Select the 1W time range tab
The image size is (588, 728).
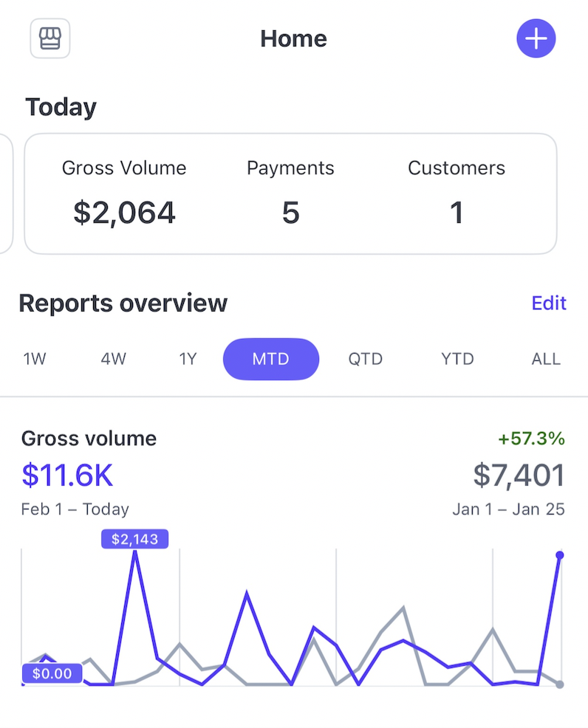pyautogui.click(x=35, y=359)
